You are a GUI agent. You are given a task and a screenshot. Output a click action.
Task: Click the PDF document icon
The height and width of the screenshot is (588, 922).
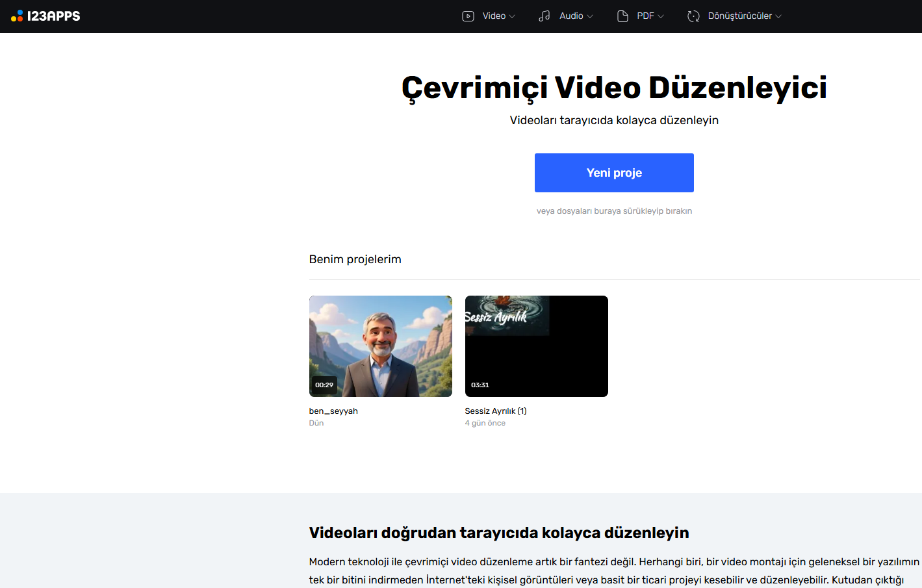click(x=622, y=16)
